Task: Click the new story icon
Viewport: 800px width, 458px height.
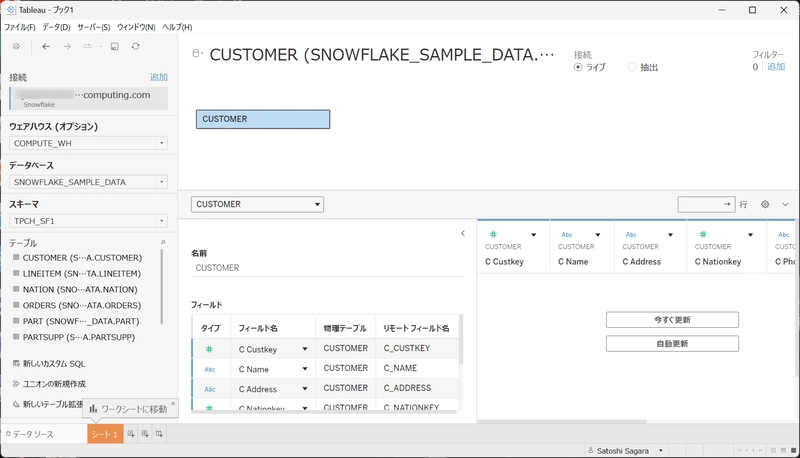Action: point(159,434)
